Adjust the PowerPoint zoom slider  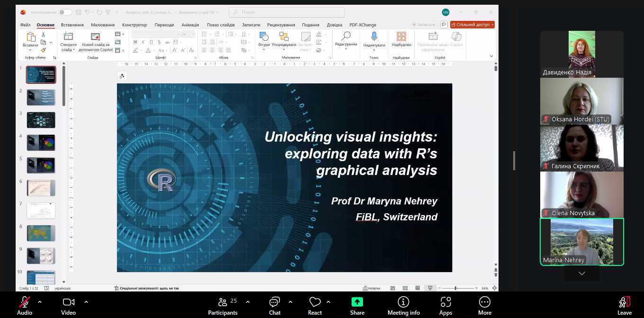[x=455, y=288]
